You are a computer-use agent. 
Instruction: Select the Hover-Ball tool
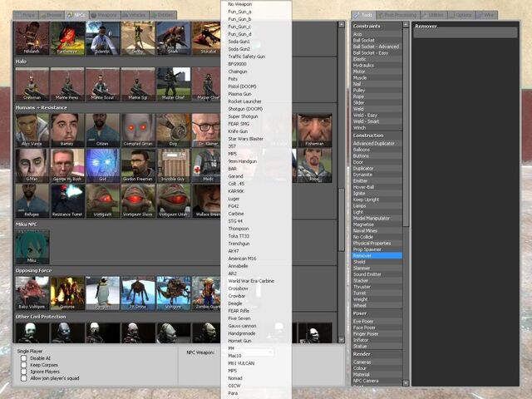click(x=377, y=187)
